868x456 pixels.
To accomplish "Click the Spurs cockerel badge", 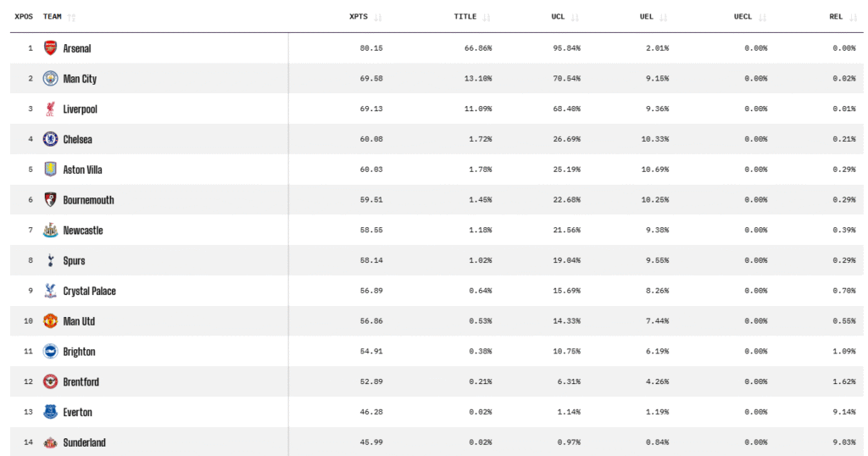I will (51, 261).
